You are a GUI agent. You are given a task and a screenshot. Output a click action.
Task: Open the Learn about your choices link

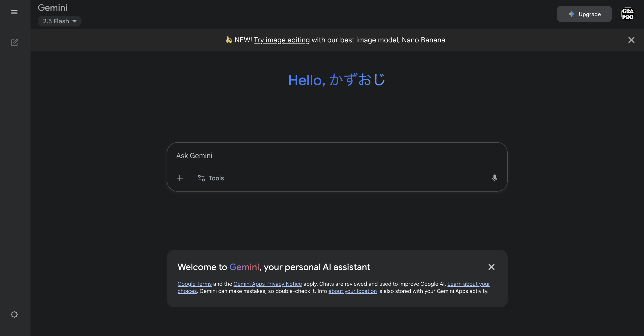pos(468,284)
